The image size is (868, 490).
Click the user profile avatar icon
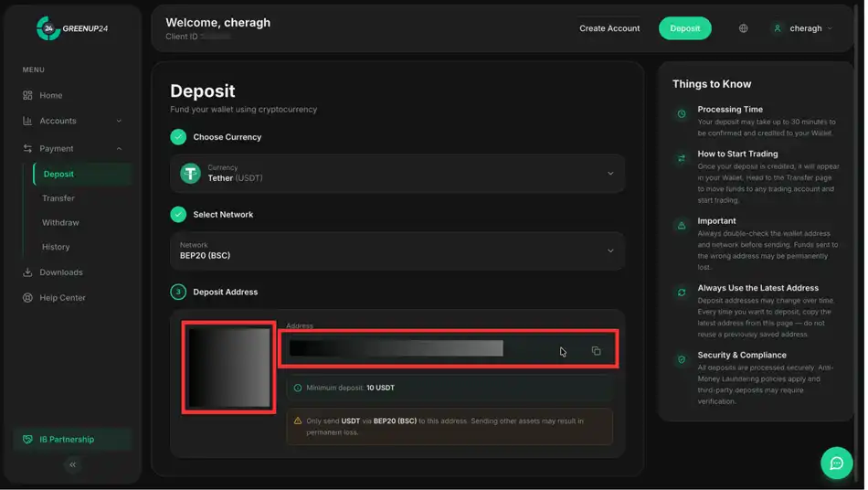pos(778,28)
